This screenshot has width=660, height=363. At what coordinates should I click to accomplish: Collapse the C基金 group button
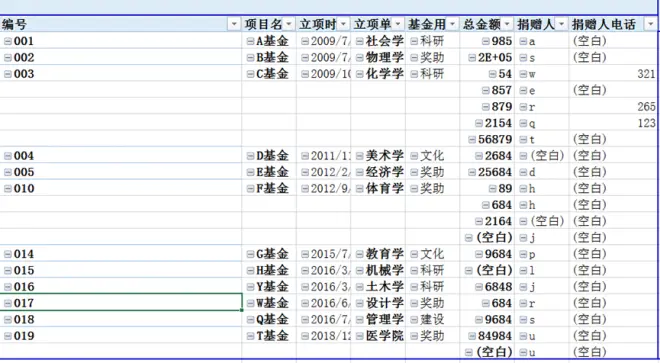(x=250, y=74)
